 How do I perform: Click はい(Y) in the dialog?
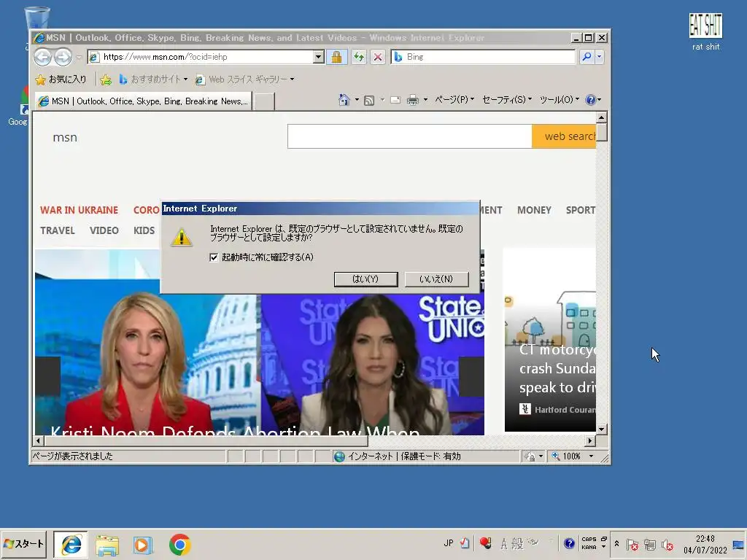pyautogui.click(x=366, y=279)
